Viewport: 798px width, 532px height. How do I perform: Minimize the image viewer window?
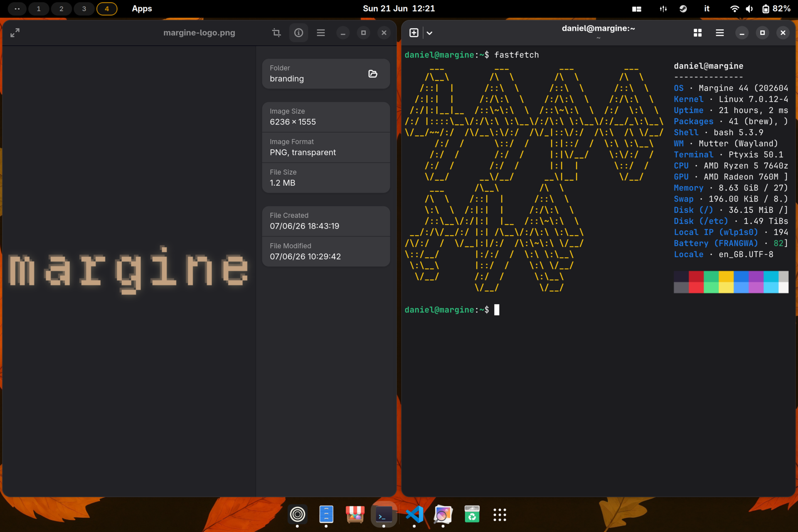[343, 33]
